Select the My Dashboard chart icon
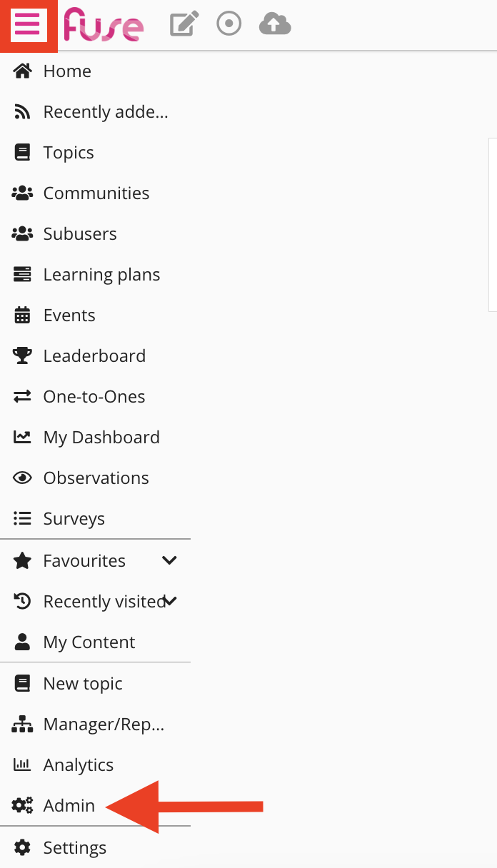This screenshot has height=868, width=497. (x=22, y=436)
